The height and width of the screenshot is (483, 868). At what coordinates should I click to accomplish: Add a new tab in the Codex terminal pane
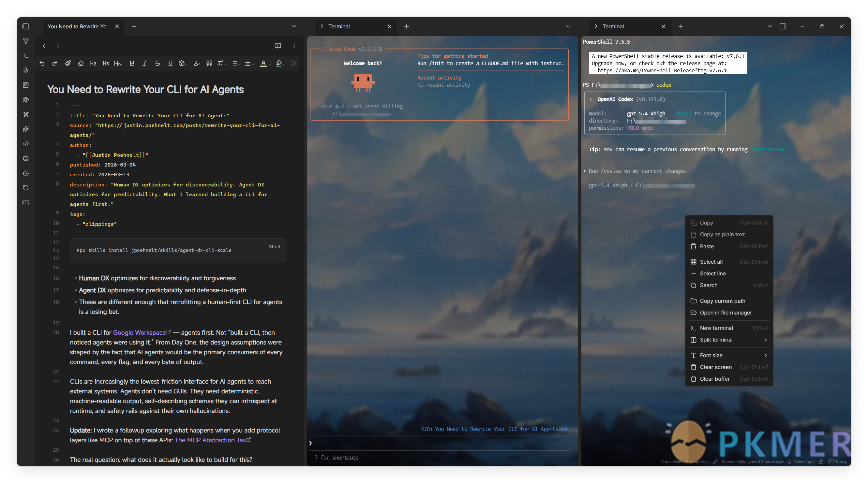[681, 26]
